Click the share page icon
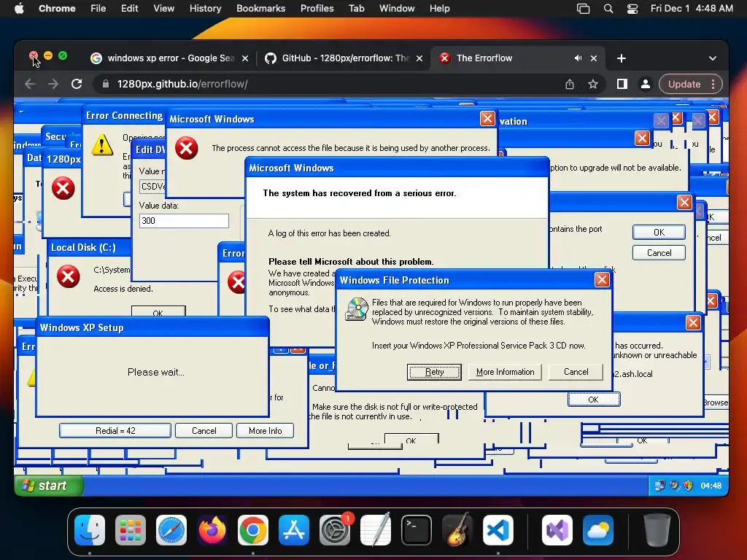The width and height of the screenshot is (747, 560). [569, 85]
